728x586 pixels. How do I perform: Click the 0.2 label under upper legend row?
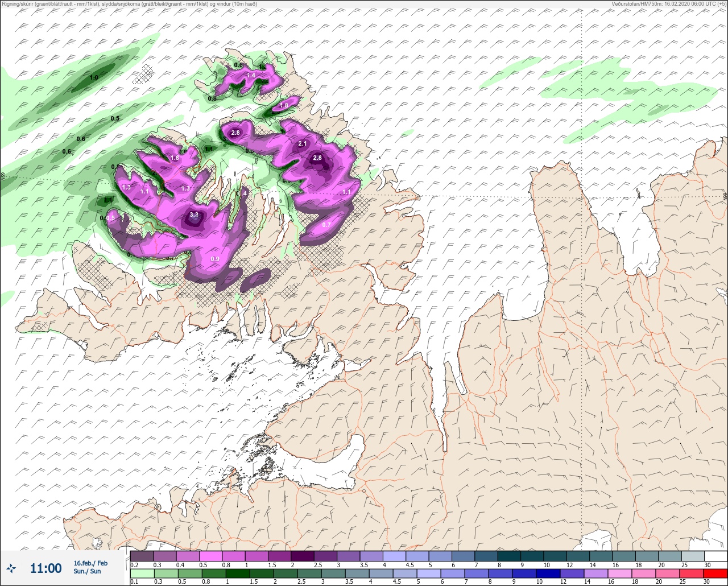click(134, 564)
